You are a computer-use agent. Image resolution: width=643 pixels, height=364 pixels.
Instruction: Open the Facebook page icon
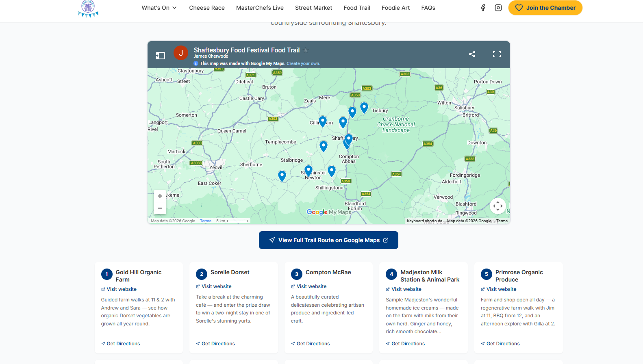(x=483, y=8)
